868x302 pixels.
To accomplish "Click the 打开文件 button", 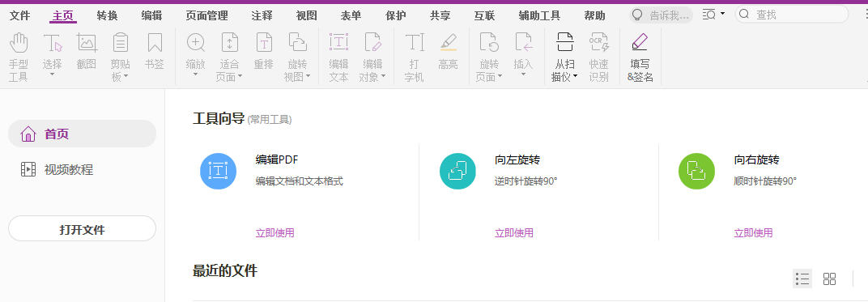I will pyautogui.click(x=82, y=229).
